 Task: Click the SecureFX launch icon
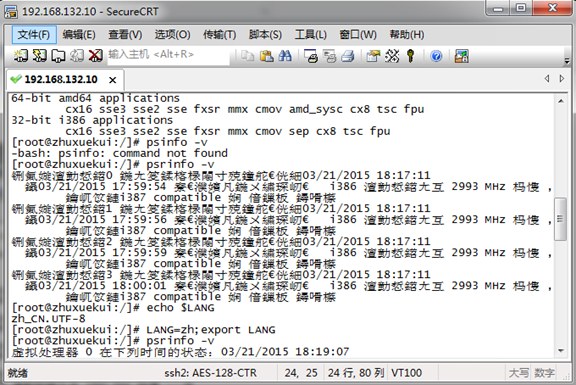click(x=461, y=56)
